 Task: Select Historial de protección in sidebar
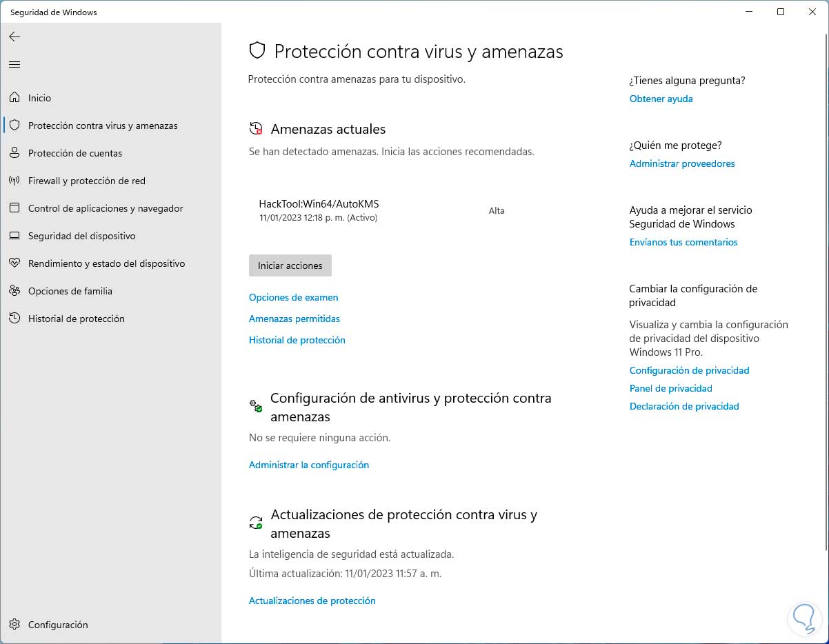tap(76, 319)
